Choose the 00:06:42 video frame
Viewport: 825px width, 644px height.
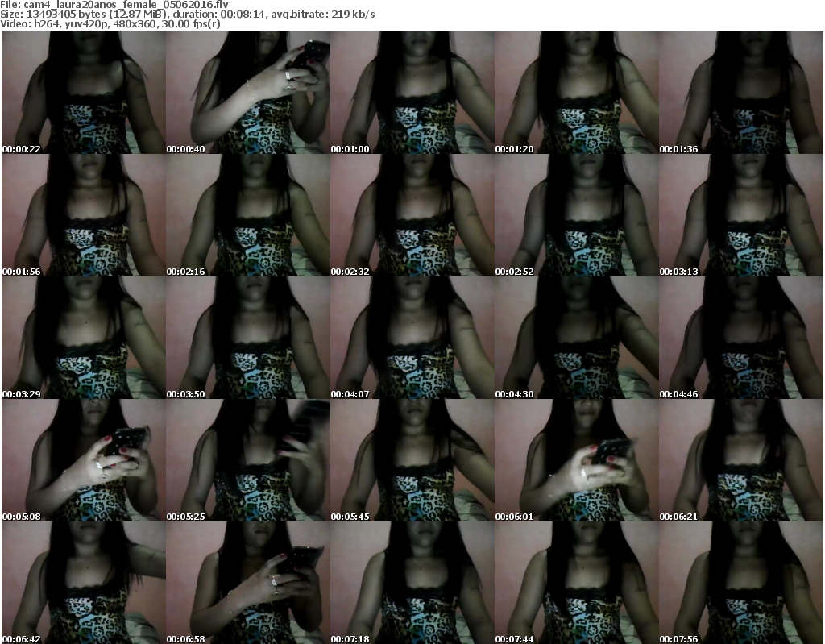pyautogui.click(x=84, y=583)
